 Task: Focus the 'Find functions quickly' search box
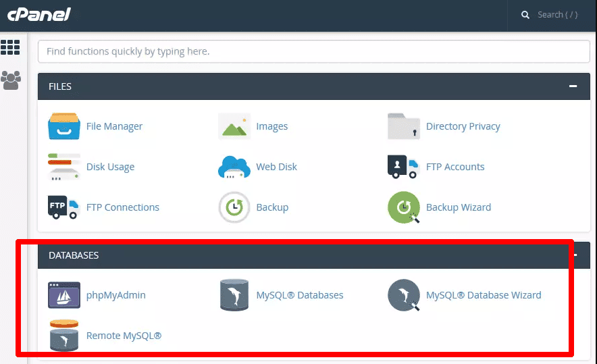[x=314, y=51]
